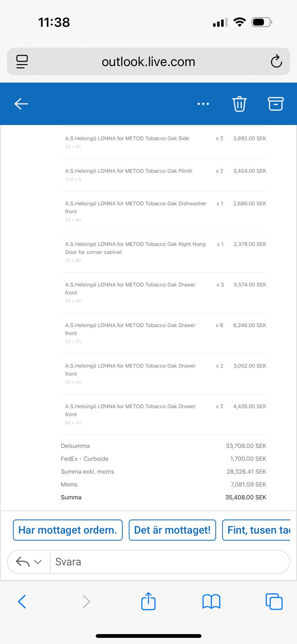Tap the outlook.live.com address bar
The height and width of the screenshot is (644, 297).
pyautogui.click(x=148, y=62)
